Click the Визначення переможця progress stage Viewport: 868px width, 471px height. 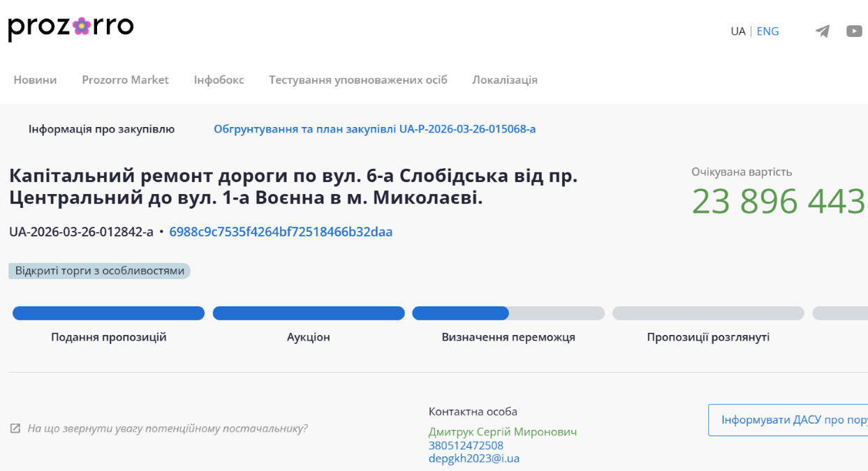[508, 313]
